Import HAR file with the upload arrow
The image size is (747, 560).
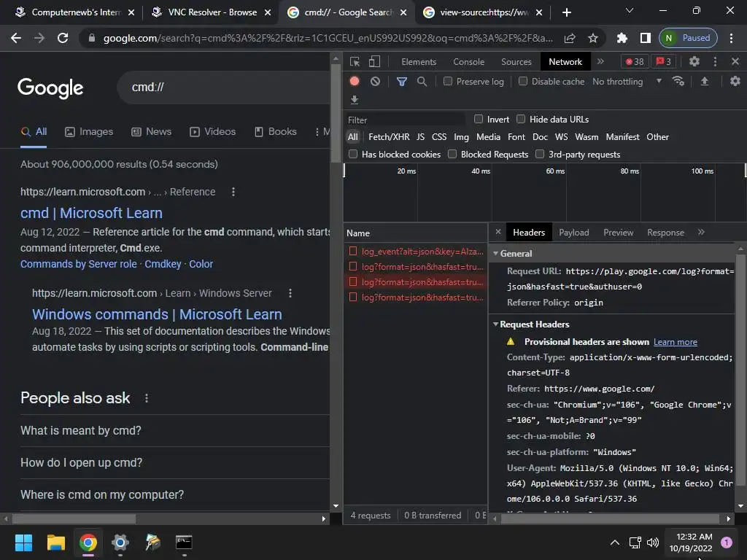point(705,82)
